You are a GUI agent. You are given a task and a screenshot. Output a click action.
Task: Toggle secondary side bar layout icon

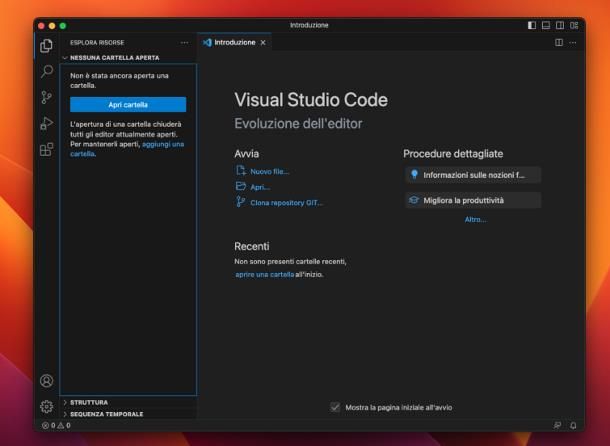(x=560, y=25)
